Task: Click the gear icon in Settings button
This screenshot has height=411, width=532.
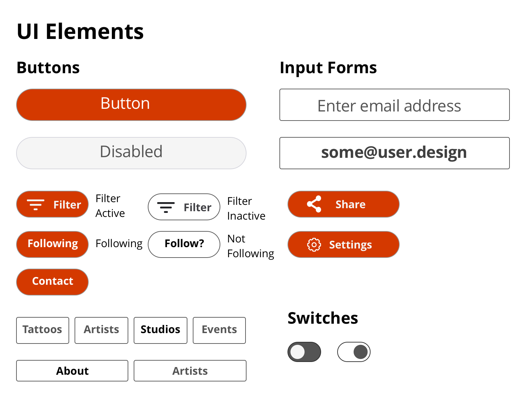Action: click(x=314, y=245)
